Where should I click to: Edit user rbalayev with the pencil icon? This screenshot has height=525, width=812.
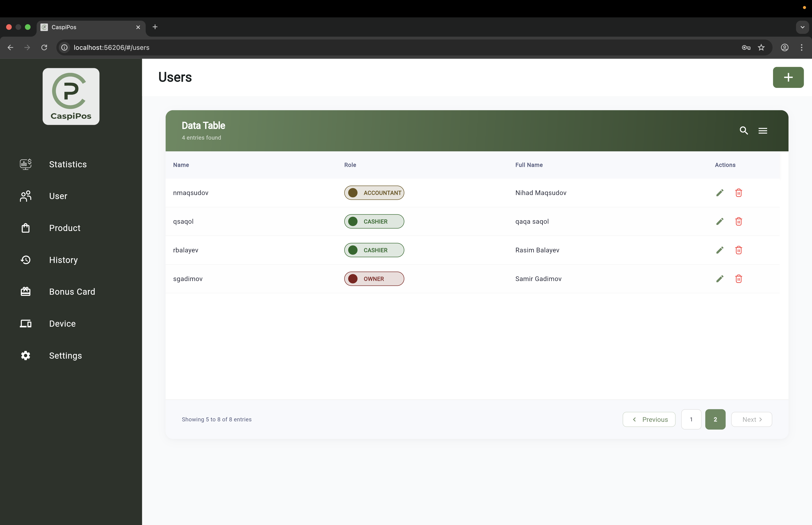(x=720, y=250)
